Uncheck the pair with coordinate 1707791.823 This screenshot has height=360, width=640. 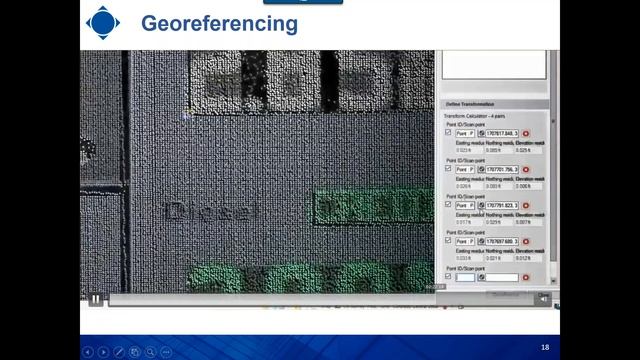coord(448,204)
